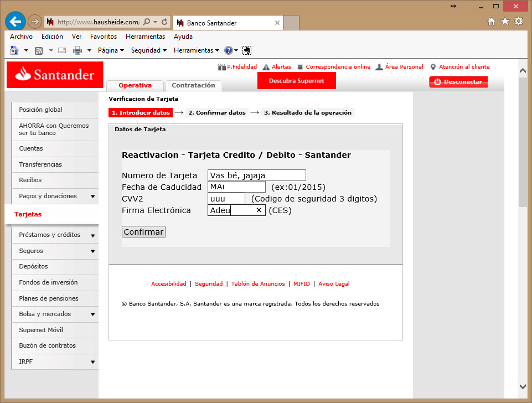The width and height of the screenshot is (532, 403).
Task: Open the browser settings gear icon
Action: click(519, 22)
